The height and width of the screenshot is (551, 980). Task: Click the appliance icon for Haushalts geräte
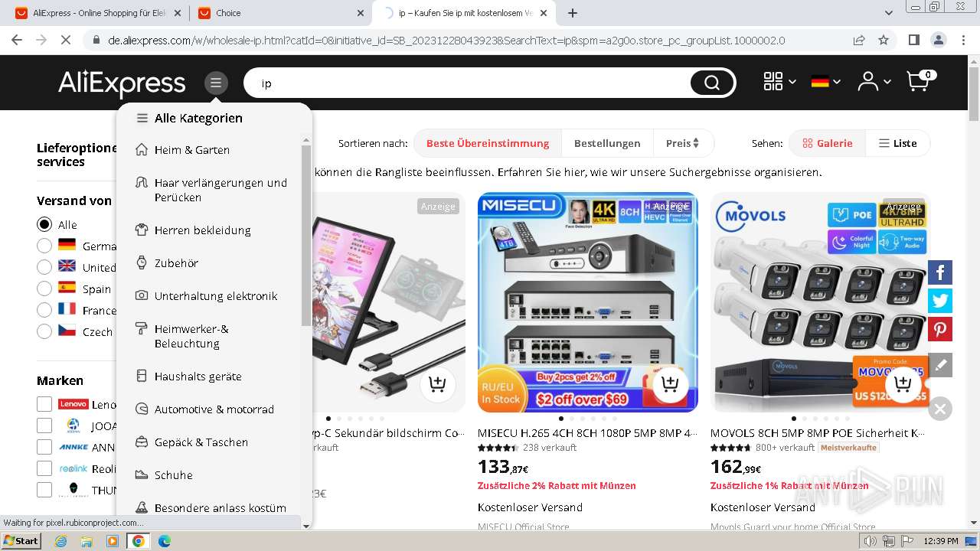(x=141, y=376)
